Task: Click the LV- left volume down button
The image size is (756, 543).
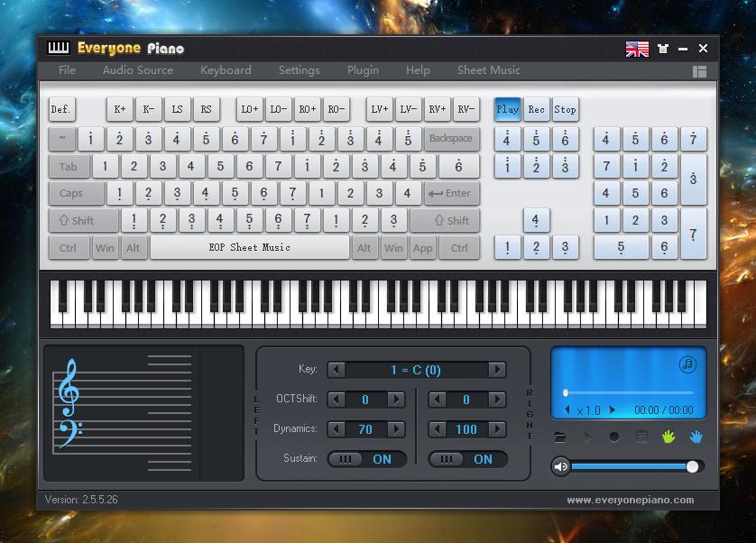Action: click(x=409, y=109)
